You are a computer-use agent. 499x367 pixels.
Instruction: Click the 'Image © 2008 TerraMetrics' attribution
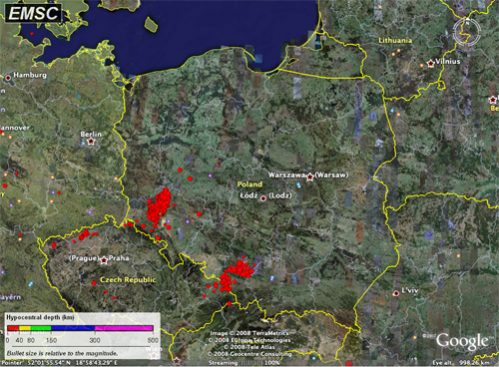point(249,333)
